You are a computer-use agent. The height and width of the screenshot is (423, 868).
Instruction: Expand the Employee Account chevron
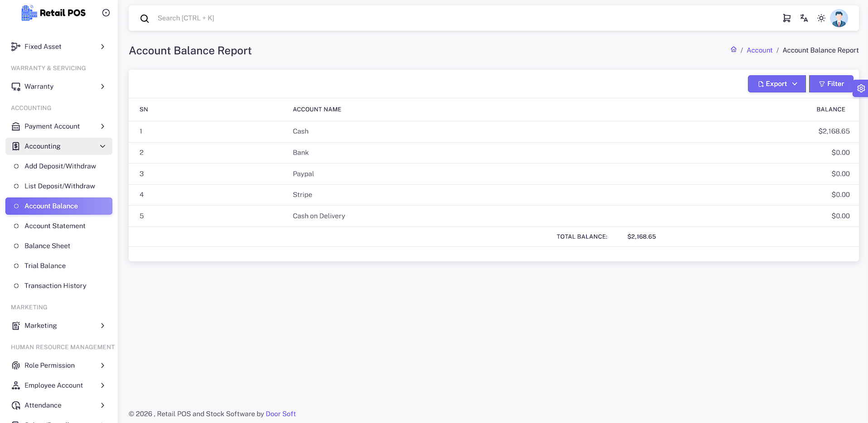pos(103,385)
